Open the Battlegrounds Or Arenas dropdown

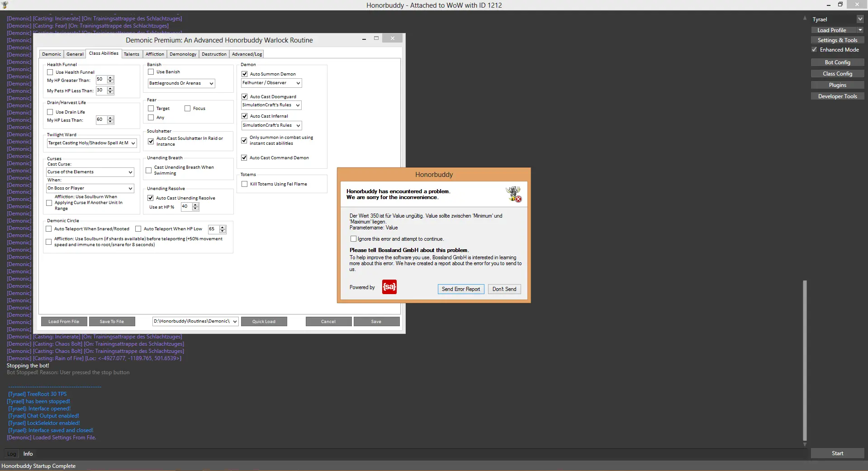[181, 83]
